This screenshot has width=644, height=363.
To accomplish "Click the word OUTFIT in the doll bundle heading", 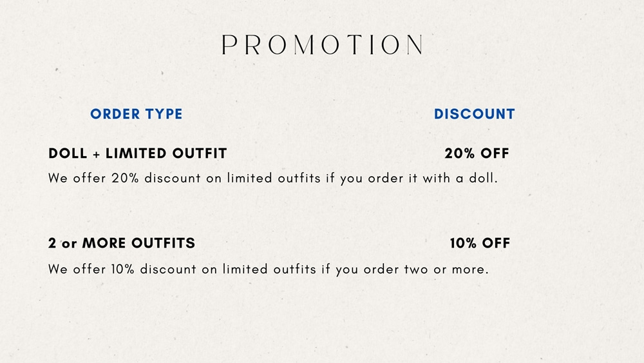I will coord(200,153).
